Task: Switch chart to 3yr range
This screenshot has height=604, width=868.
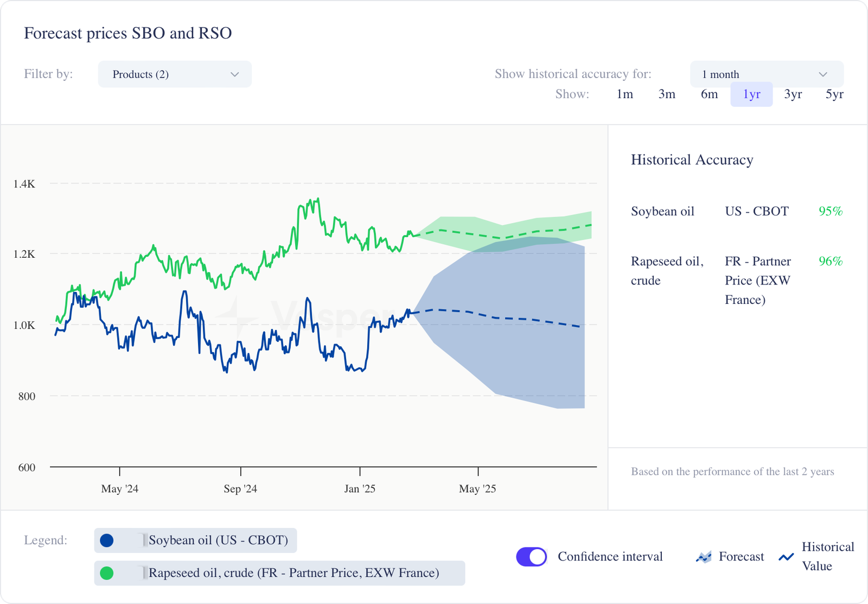Action: tap(793, 94)
